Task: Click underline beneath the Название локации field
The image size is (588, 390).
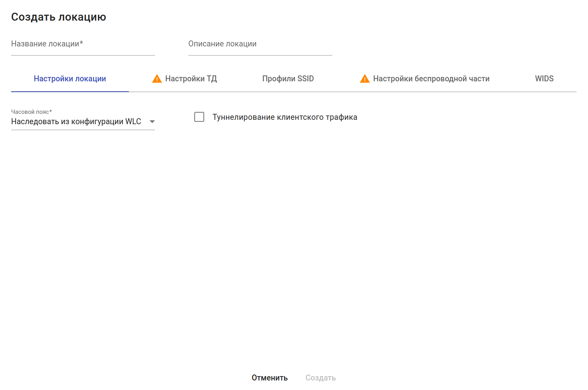Action: [x=83, y=55]
